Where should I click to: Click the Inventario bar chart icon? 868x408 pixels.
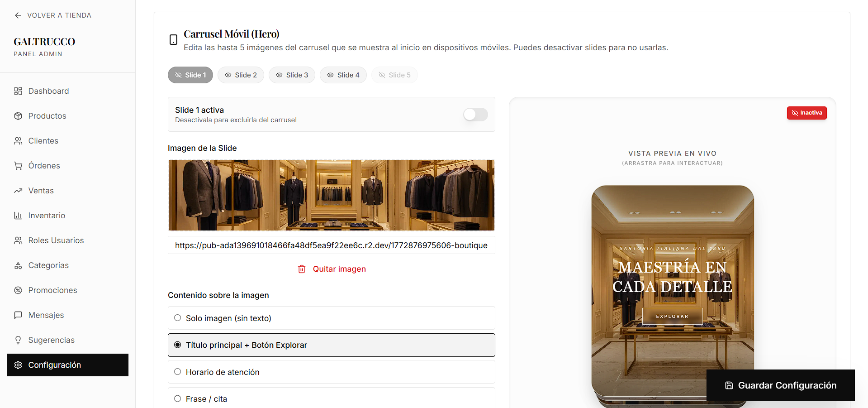click(x=18, y=216)
